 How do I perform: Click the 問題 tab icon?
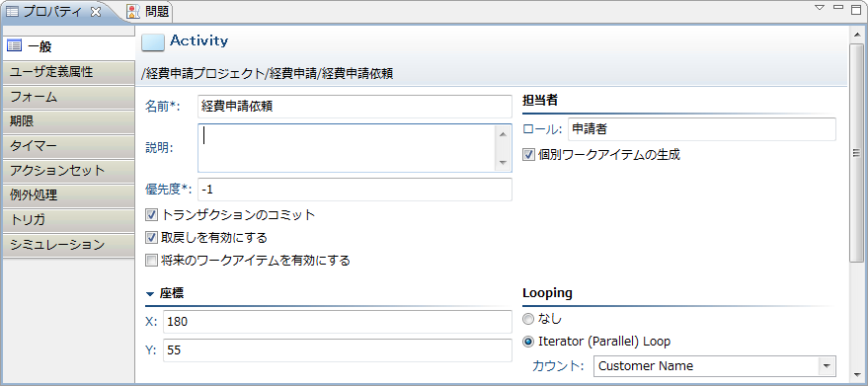click(133, 11)
